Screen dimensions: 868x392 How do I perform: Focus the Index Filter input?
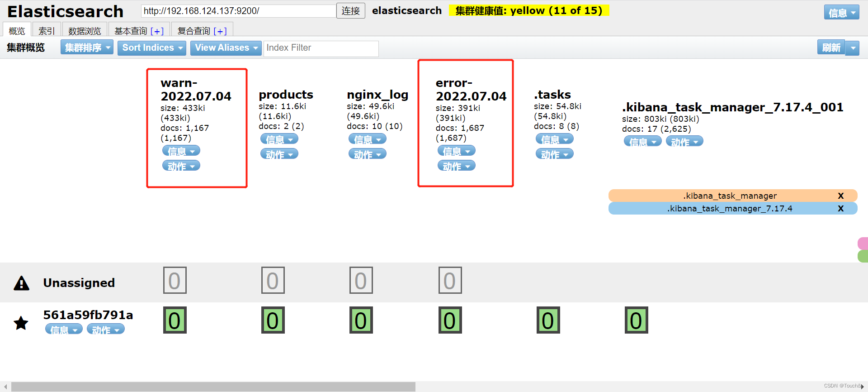click(321, 48)
